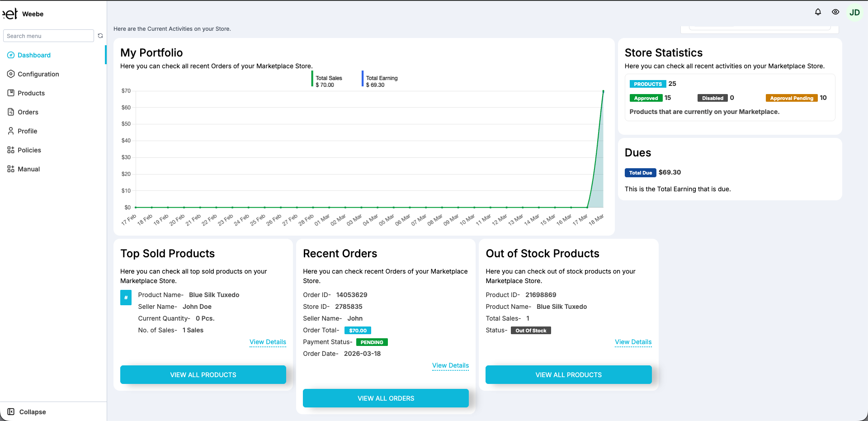Click VIEW ALL PRODUCTS under Top Sold Products
868x421 pixels.
point(203,374)
